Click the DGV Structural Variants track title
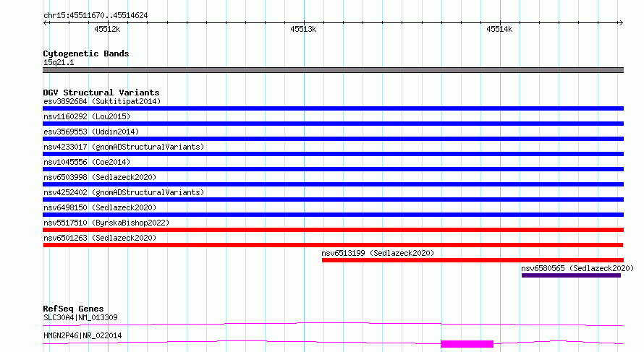Image resolution: width=644 pixels, height=352 pixels. pos(101,93)
